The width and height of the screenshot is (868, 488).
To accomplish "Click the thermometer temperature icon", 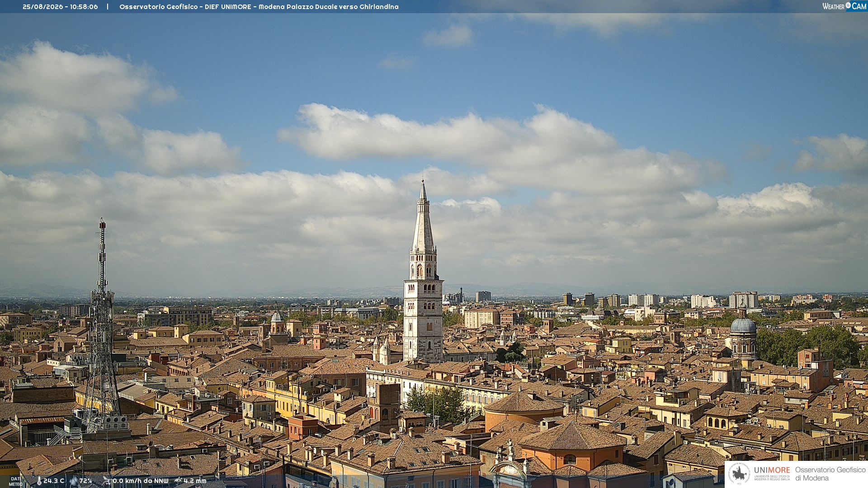I will coord(39,481).
